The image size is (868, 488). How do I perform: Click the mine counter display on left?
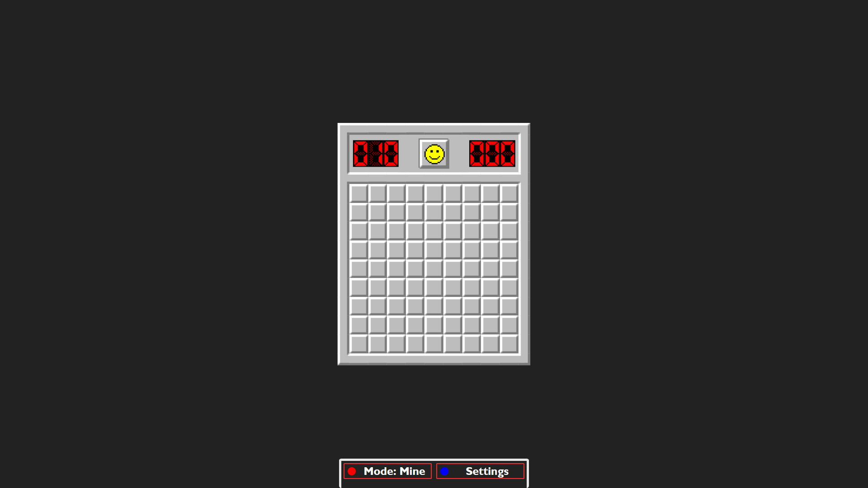tap(376, 154)
